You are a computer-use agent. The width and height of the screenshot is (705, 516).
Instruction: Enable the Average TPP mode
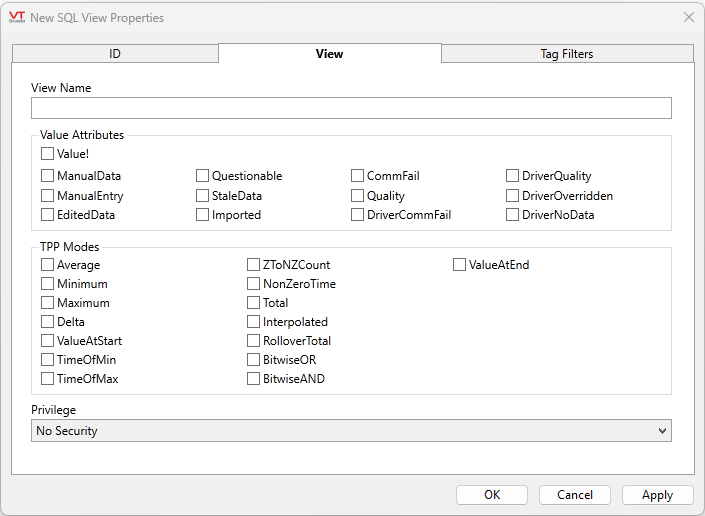coord(48,265)
